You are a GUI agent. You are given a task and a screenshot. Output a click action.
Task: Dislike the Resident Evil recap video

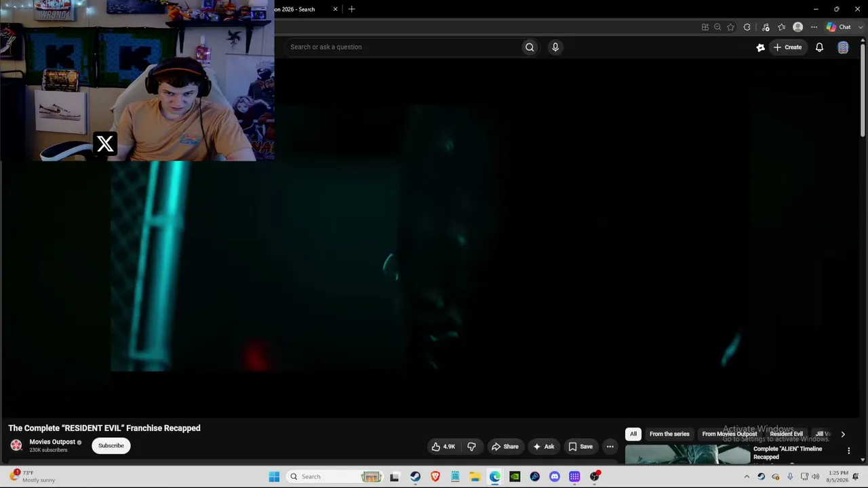[471, 447]
